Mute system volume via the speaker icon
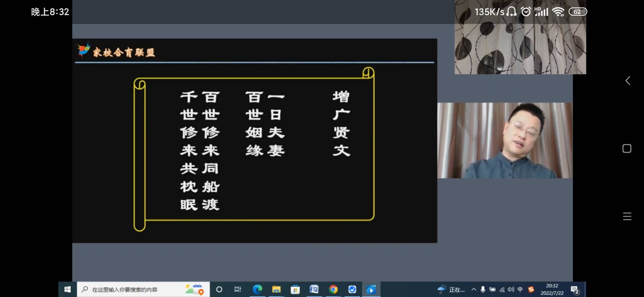This screenshot has width=644, height=297. (511, 289)
